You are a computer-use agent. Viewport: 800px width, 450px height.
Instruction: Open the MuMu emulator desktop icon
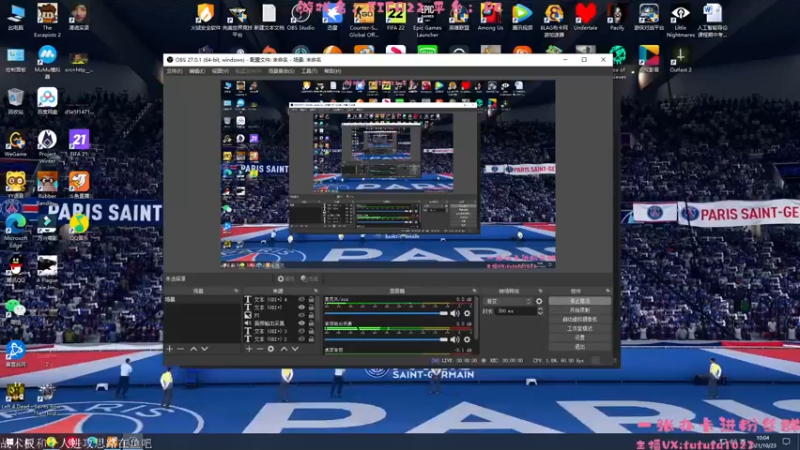pos(47,62)
